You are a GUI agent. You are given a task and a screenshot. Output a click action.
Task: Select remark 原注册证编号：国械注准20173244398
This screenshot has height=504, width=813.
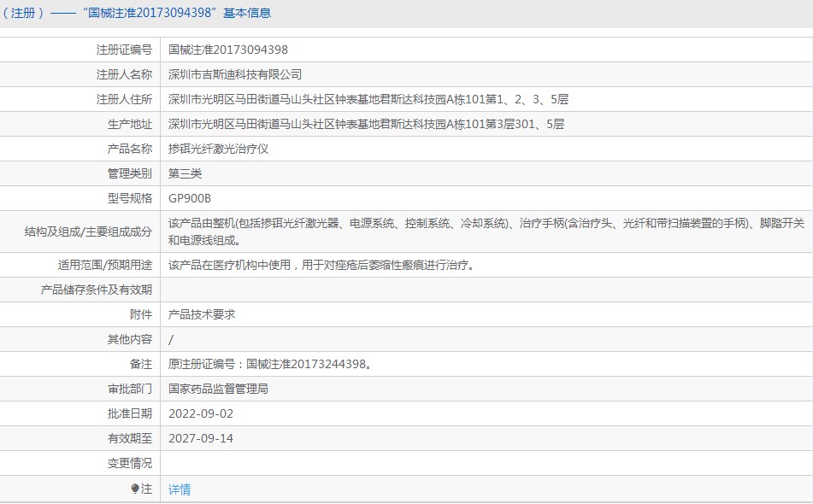270,364
